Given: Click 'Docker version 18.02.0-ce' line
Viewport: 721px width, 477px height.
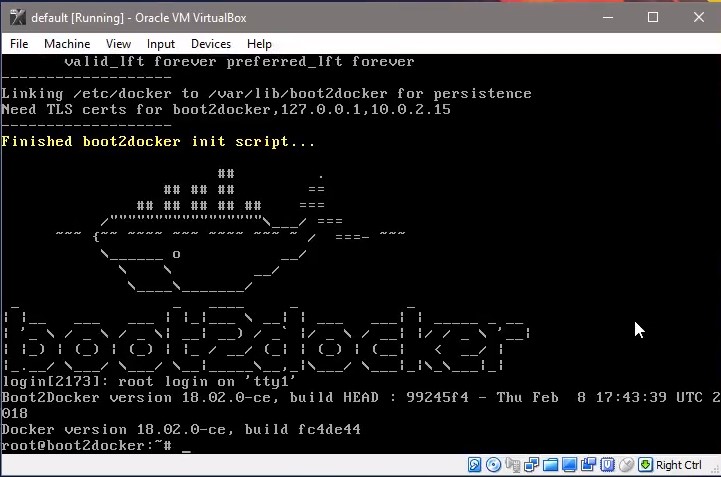Looking at the screenshot, I should point(181,429).
